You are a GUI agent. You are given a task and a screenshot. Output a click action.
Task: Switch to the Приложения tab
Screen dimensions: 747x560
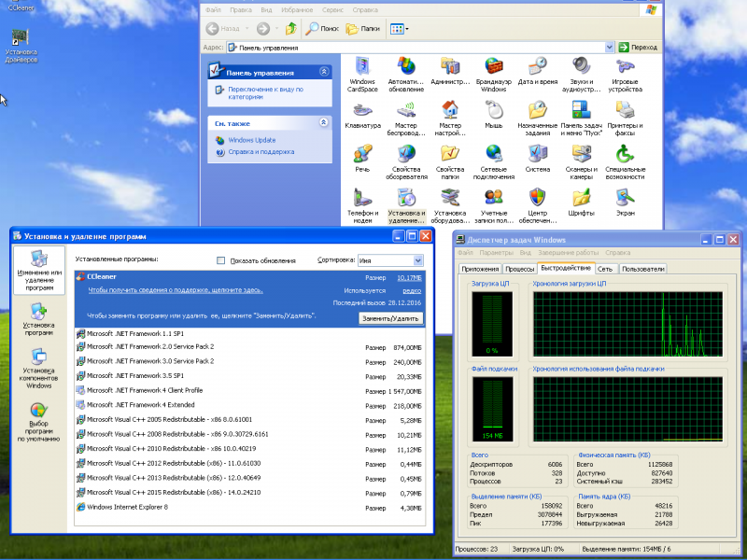pyautogui.click(x=480, y=269)
